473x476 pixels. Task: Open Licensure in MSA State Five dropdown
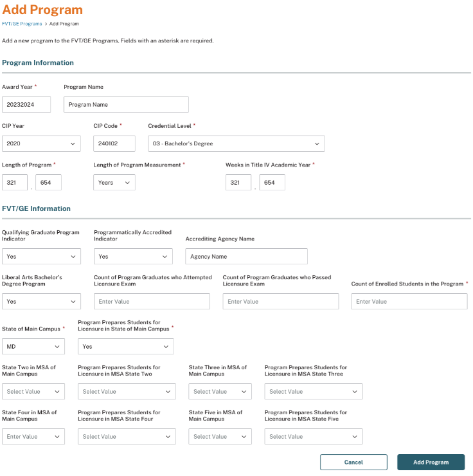tap(313, 436)
